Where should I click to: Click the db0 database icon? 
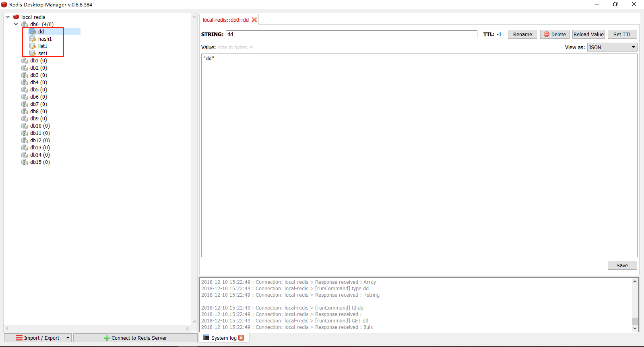tap(25, 25)
